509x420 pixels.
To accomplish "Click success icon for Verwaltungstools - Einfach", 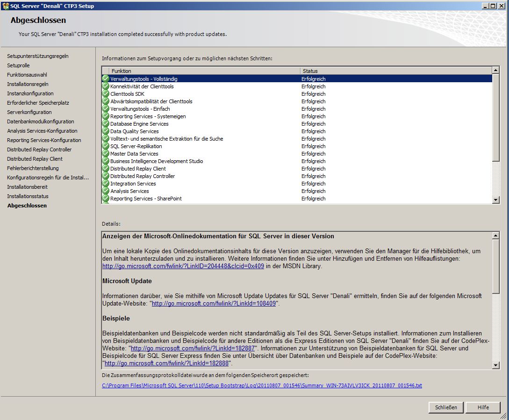I will 106,108.
